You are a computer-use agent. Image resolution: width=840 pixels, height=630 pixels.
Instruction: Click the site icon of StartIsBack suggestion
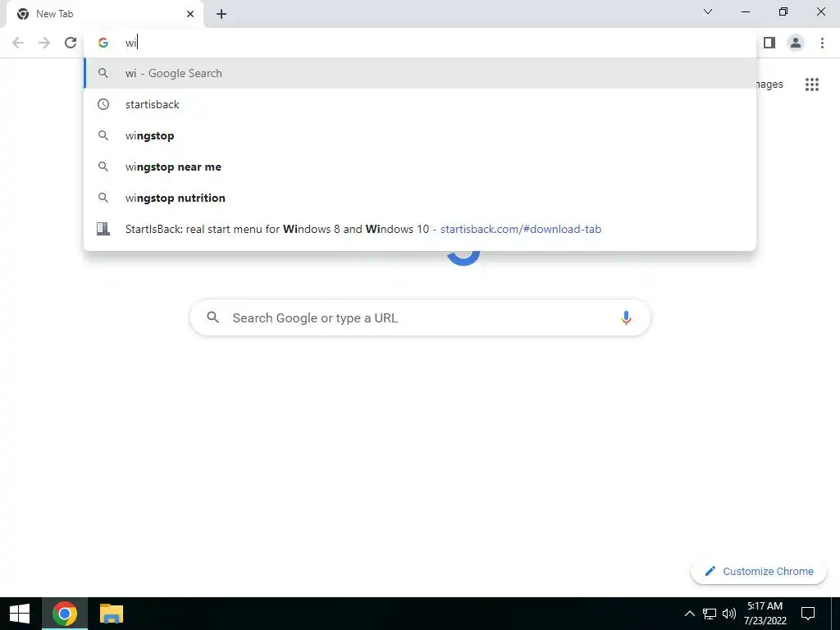click(103, 229)
